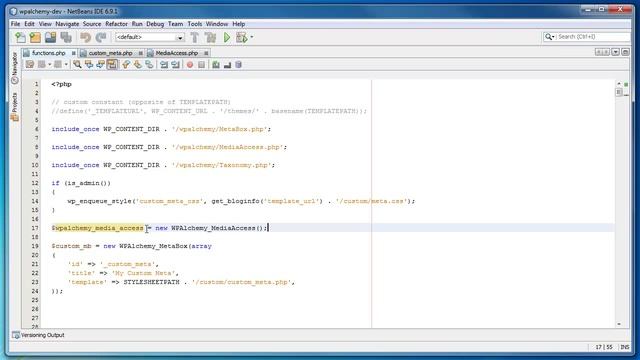Close the custom_meta.php tab
Screen dimensions: 640x360
click(140, 53)
